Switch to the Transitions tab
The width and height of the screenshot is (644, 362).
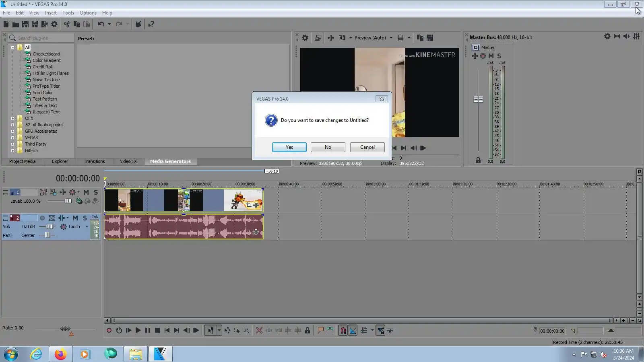click(x=94, y=161)
